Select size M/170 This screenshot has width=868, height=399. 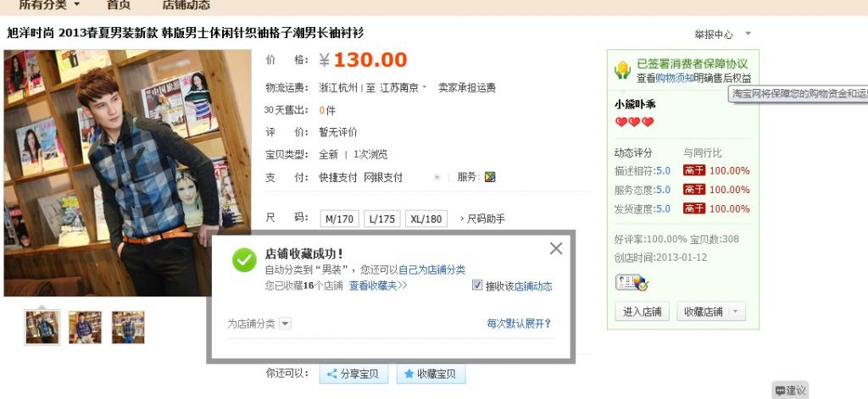(x=339, y=219)
